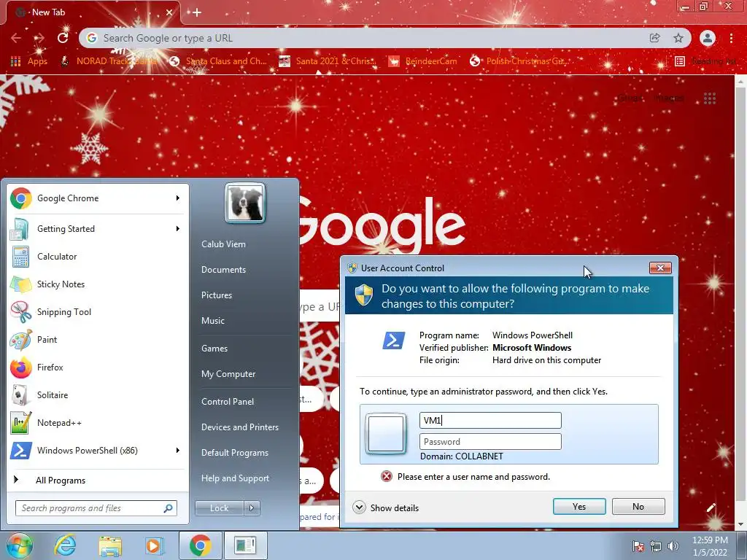This screenshot has height=560, width=747.
Task: Open network status tray icon
Action: click(656, 546)
